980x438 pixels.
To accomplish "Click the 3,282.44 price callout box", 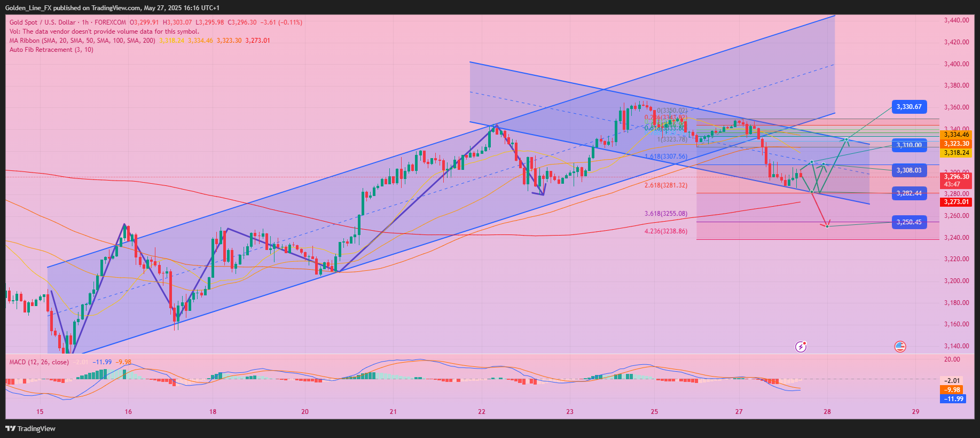I will pos(909,193).
